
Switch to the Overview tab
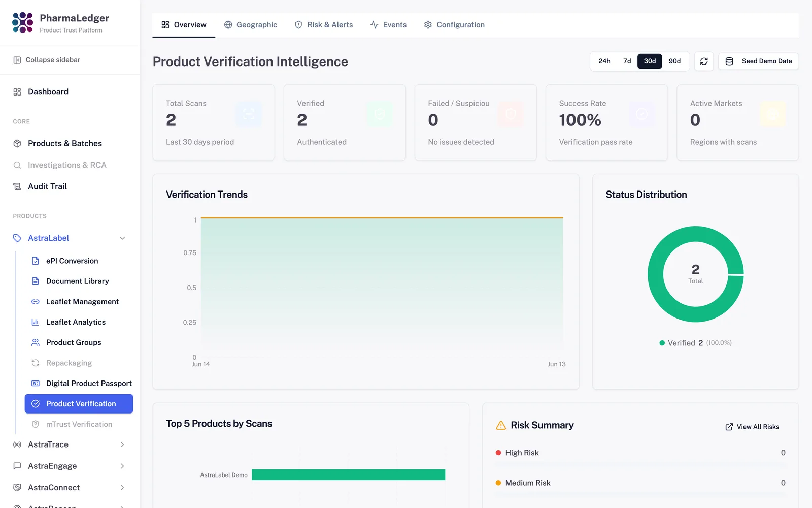point(184,25)
